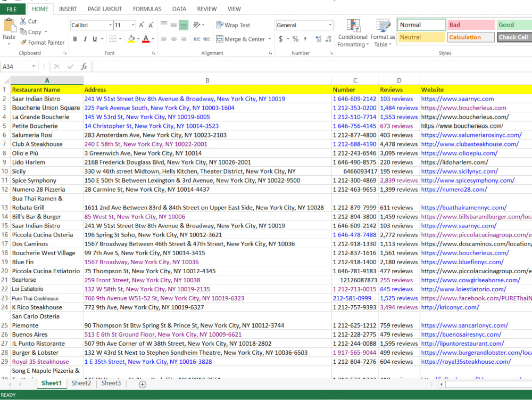Viewport: 532px width, 400px height.
Task: Click the Paste clipboard icon
Action: coord(9,26)
